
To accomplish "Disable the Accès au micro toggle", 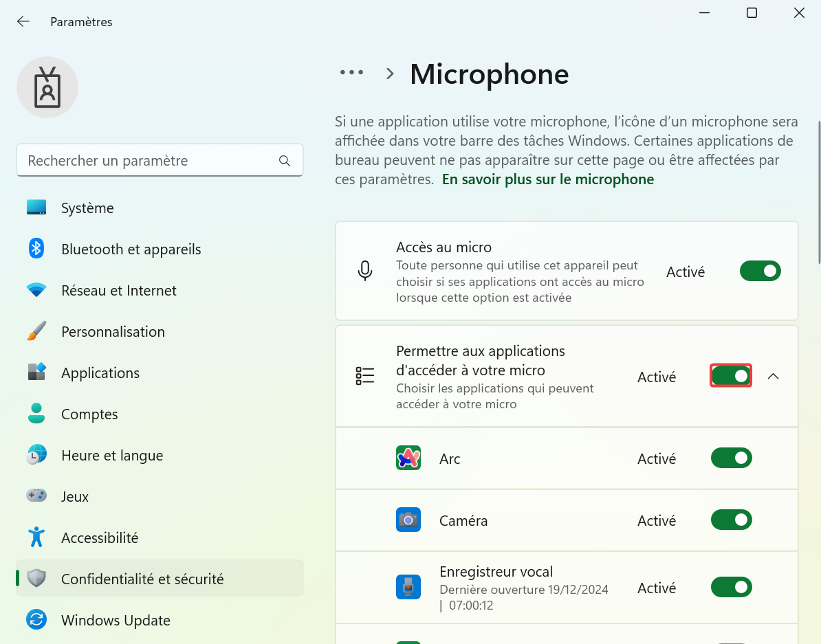I will pyautogui.click(x=760, y=271).
